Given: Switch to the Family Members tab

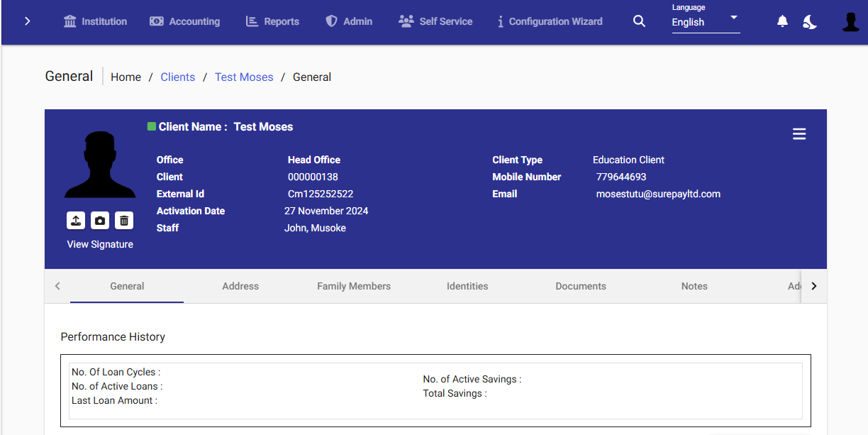Looking at the screenshot, I should (x=354, y=286).
